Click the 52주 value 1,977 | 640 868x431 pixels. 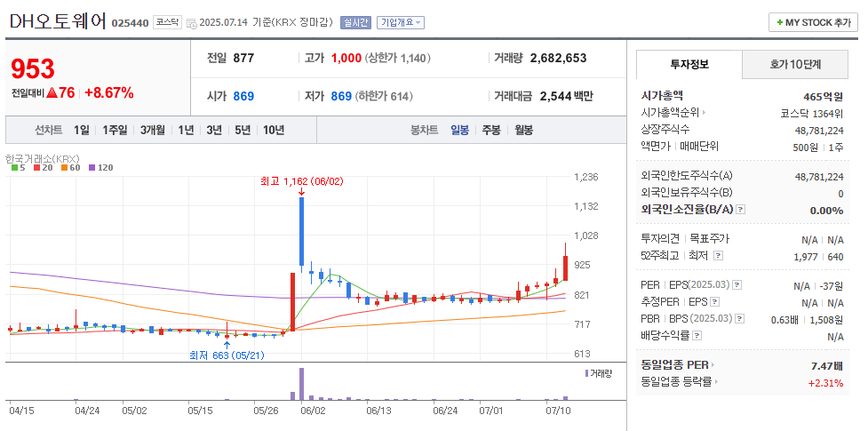pos(819,257)
